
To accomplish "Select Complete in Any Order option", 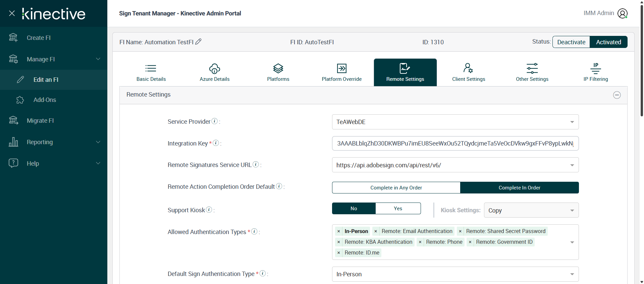I will 396,188.
